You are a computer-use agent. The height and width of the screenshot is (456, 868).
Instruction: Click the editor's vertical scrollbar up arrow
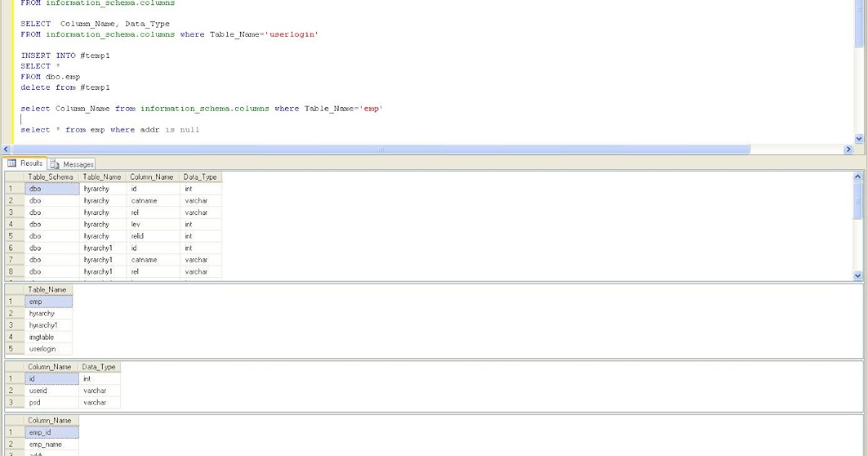[859, 4]
